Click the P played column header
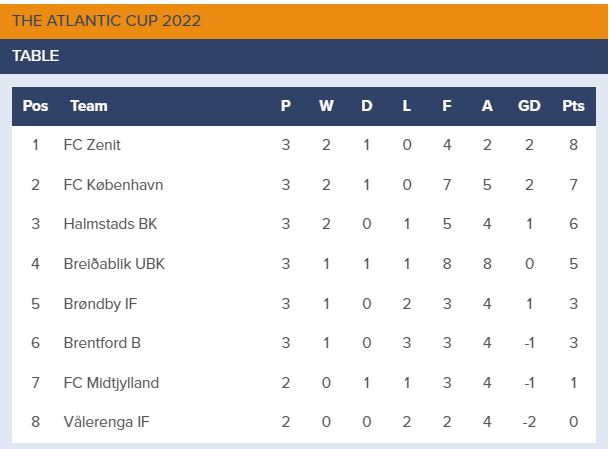 pyautogui.click(x=286, y=106)
